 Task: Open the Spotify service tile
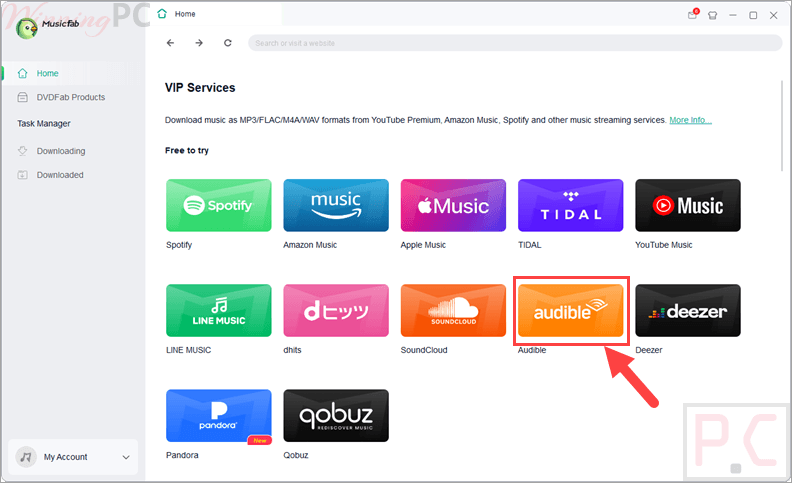(x=218, y=205)
